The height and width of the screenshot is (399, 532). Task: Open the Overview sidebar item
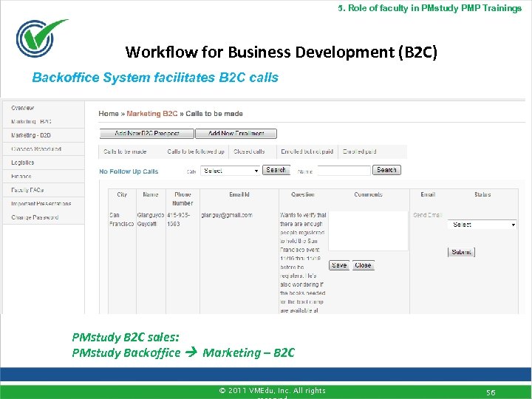[22, 108]
